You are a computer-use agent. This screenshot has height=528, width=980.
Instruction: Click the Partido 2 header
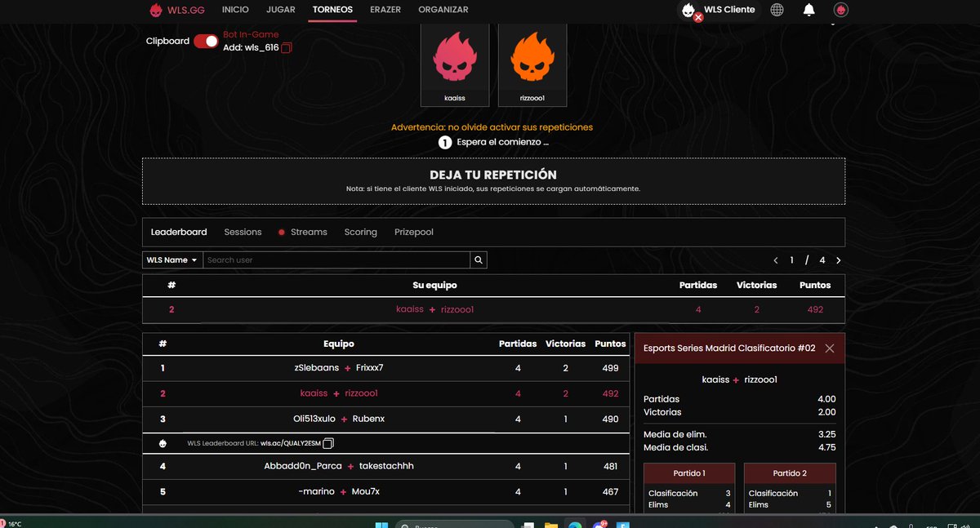pos(790,473)
